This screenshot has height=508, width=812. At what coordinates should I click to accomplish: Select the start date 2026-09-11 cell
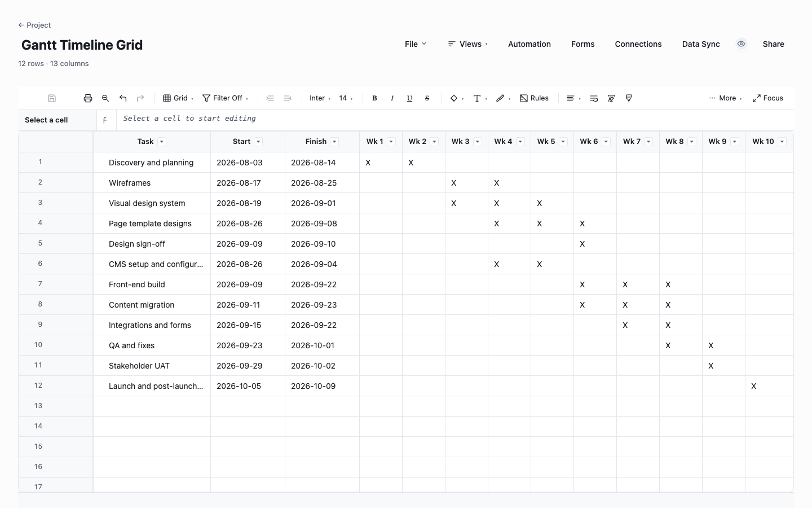248,305
